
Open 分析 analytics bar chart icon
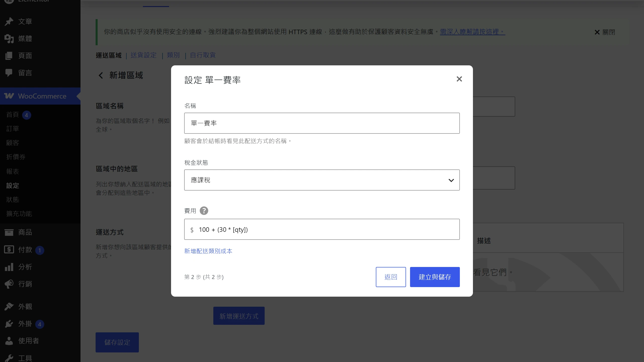[x=9, y=267]
